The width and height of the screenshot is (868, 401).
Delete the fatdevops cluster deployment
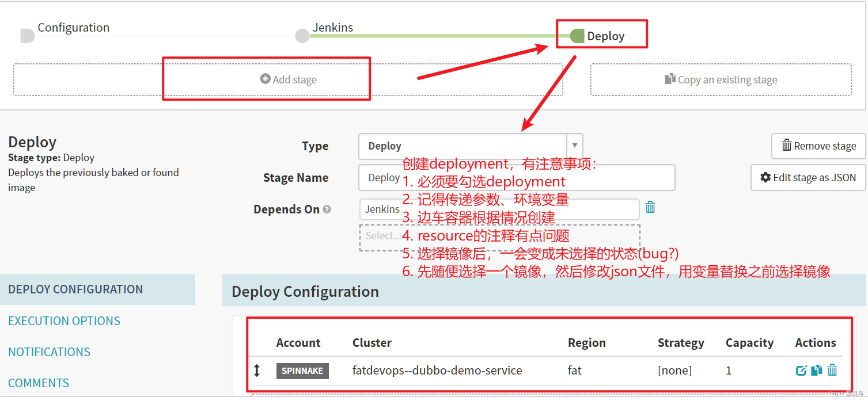point(832,371)
